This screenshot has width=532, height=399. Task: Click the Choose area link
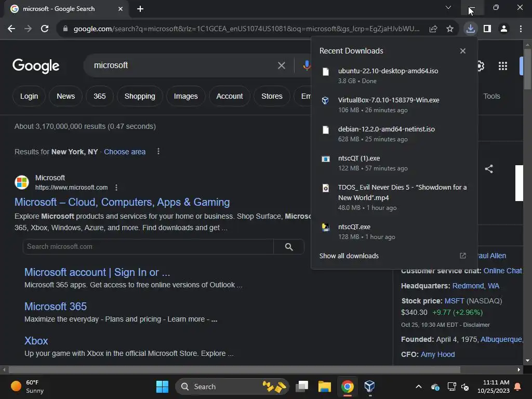point(125,152)
